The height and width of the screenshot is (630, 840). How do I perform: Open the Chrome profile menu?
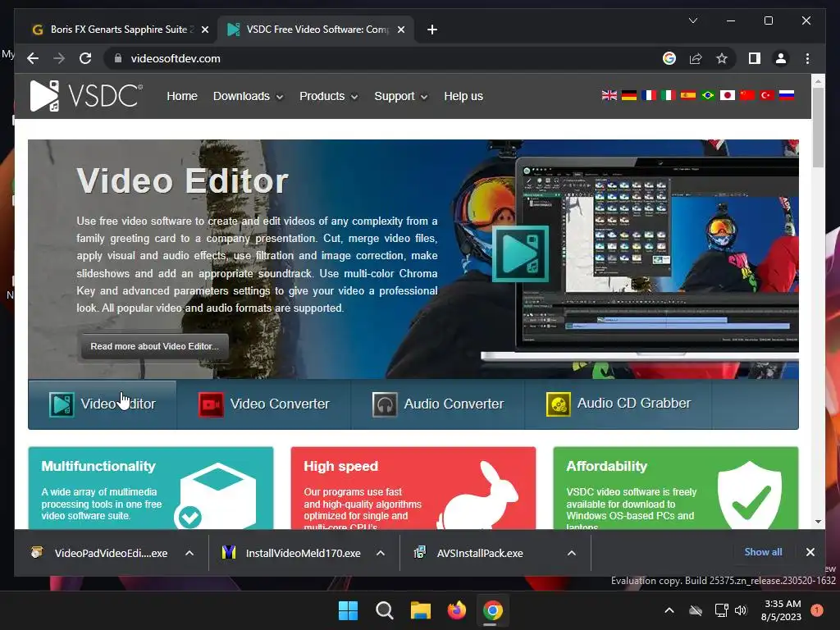[x=781, y=58]
